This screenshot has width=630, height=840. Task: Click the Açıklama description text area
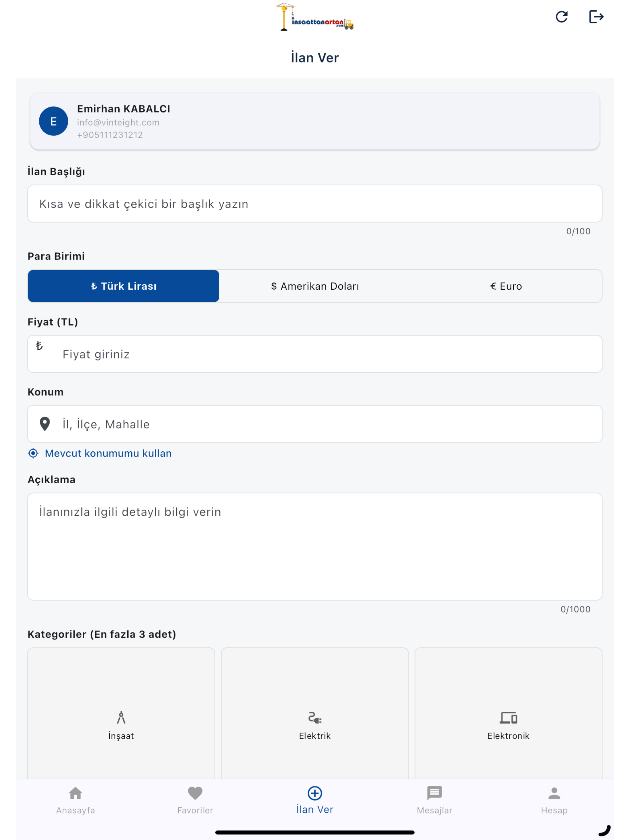[x=315, y=547]
